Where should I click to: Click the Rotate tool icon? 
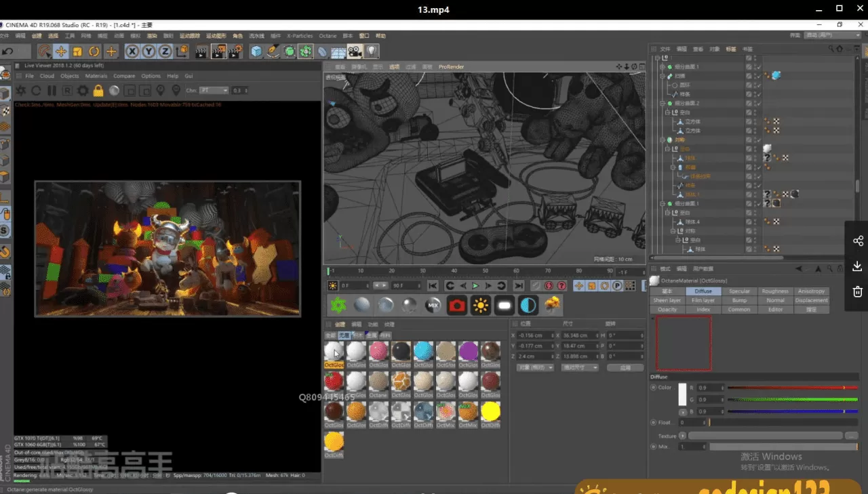[94, 52]
